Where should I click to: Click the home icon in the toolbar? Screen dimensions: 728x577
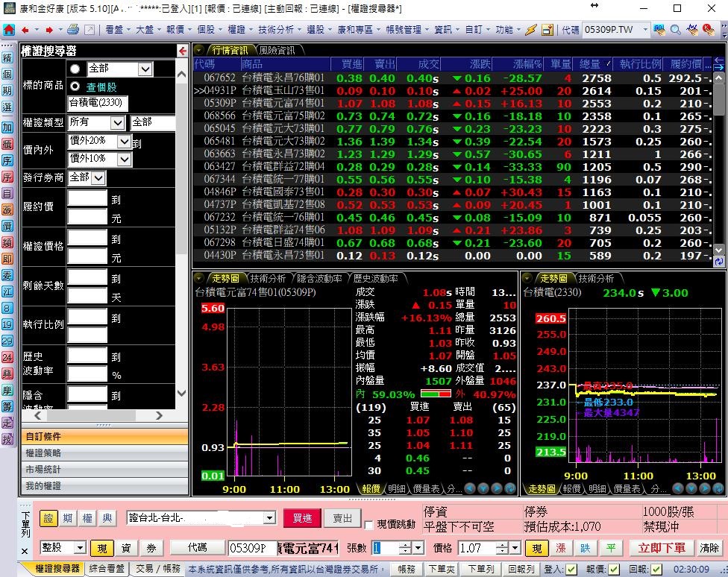click(8, 30)
